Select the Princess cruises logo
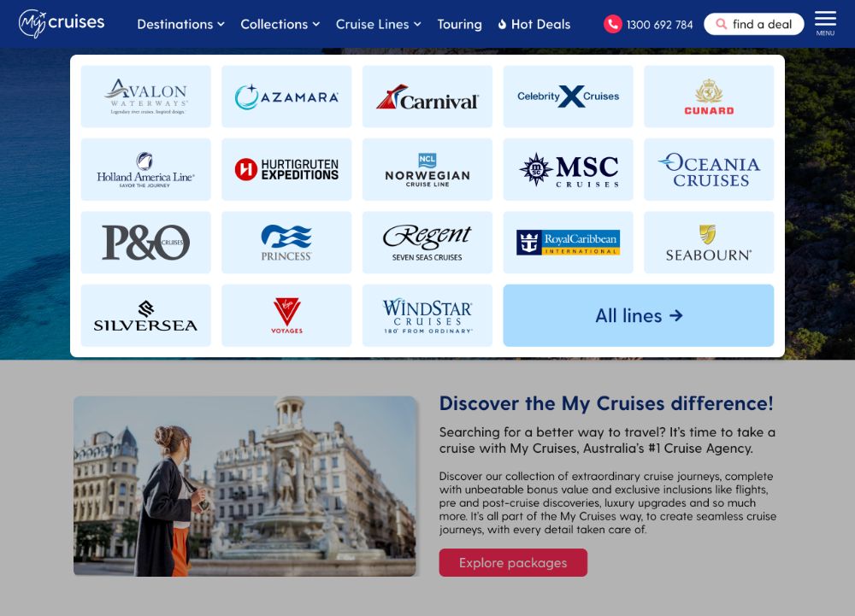This screenshot has height=616, width=855. click(286, 243)
